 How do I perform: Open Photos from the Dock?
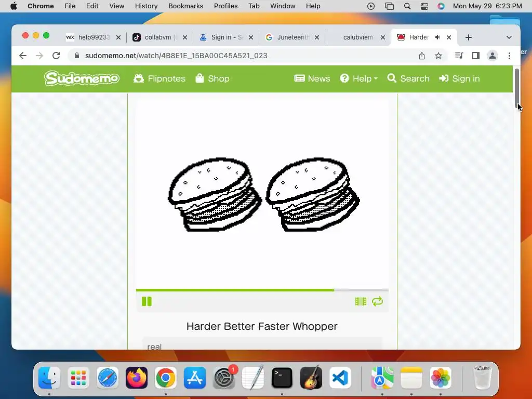tap(441, 378)
